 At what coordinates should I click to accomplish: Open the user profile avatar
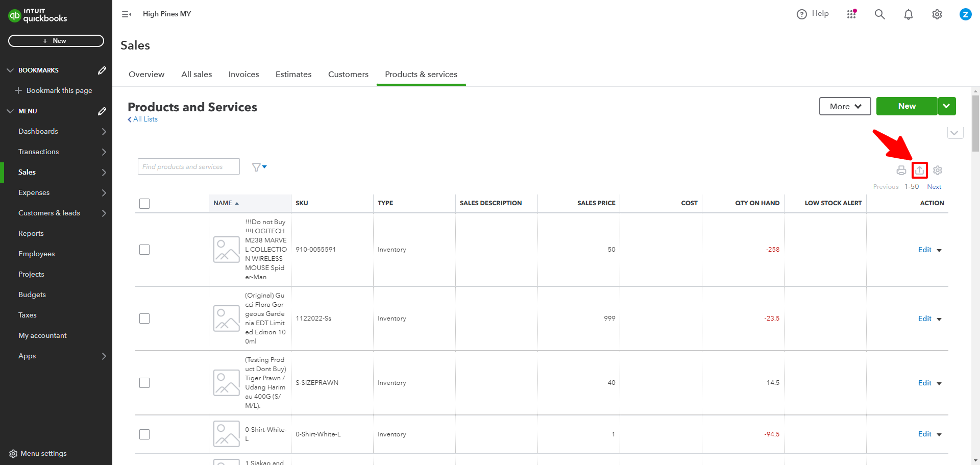point(966,14)
